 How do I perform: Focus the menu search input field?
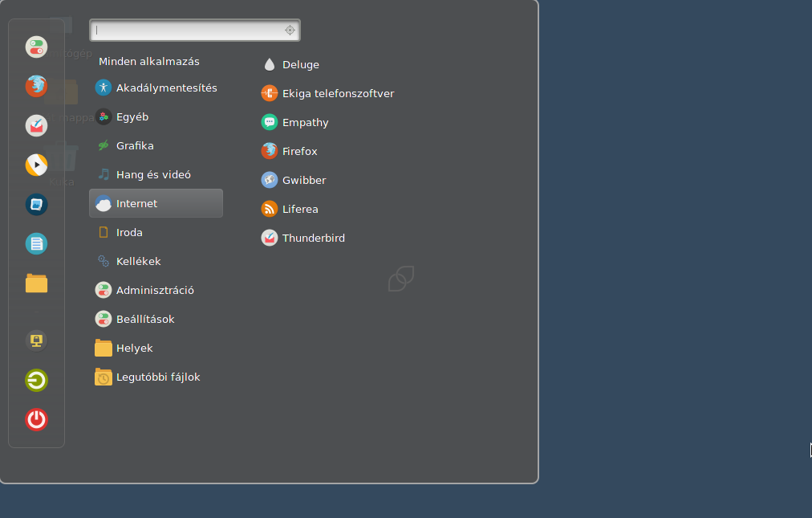[x=195, y=30]
